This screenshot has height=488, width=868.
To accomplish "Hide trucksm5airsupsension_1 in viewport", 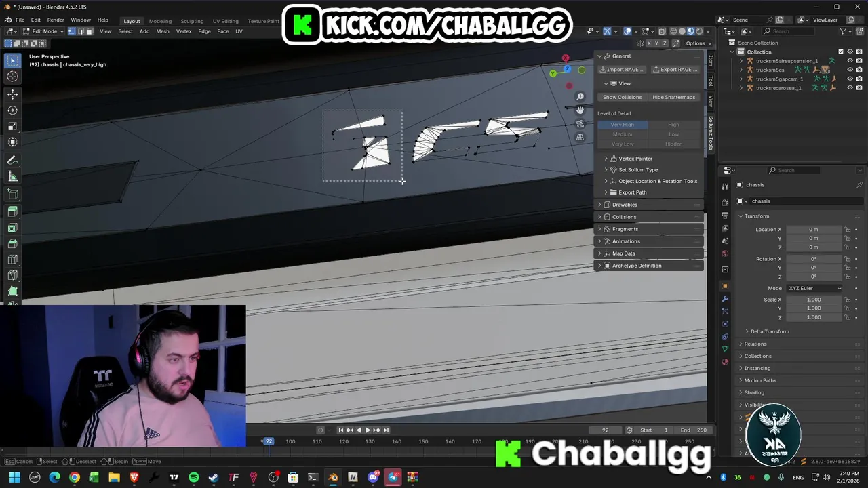I will point(850,61).
